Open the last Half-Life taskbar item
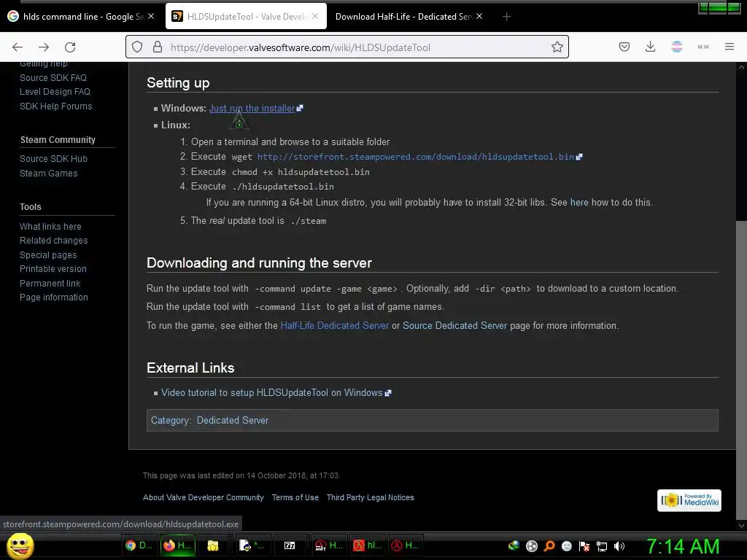Image resolution: width=747 pixels, height=560 pixels. tap(406, 545)
